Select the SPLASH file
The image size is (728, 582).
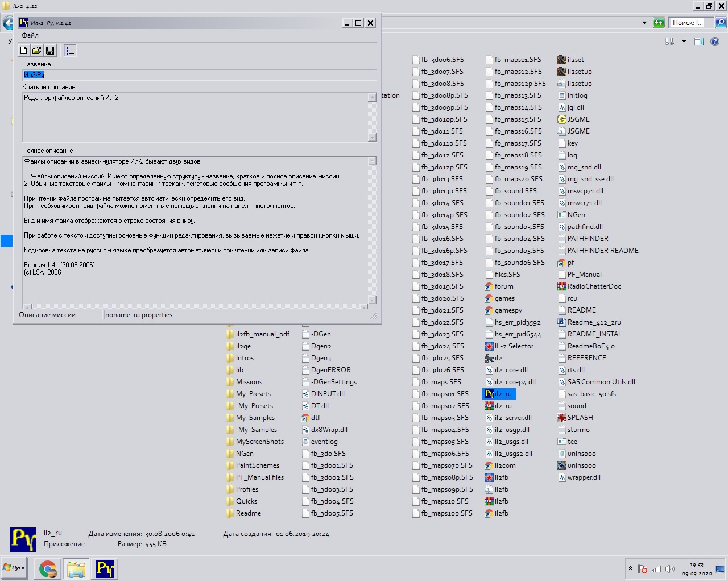click(x=576, y=418)
